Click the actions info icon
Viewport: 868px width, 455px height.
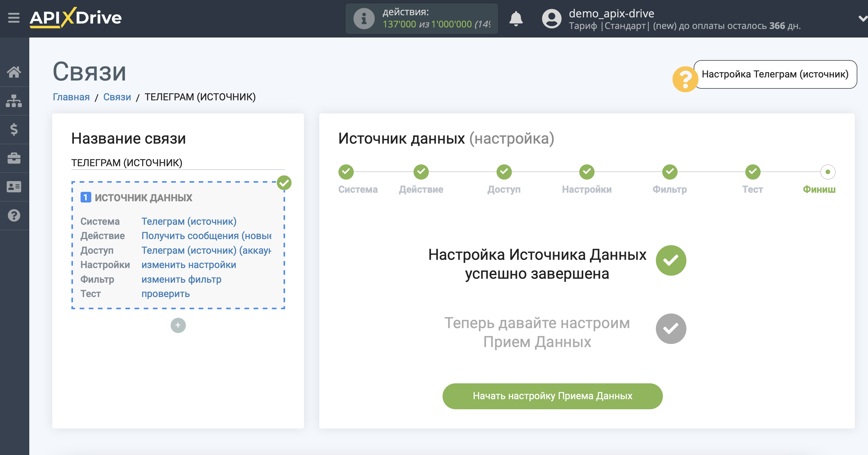pyautogui.click(x=363, y=19)
